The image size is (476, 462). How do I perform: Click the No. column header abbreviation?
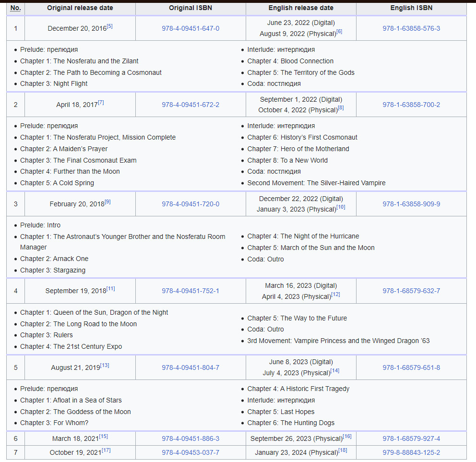15,8
